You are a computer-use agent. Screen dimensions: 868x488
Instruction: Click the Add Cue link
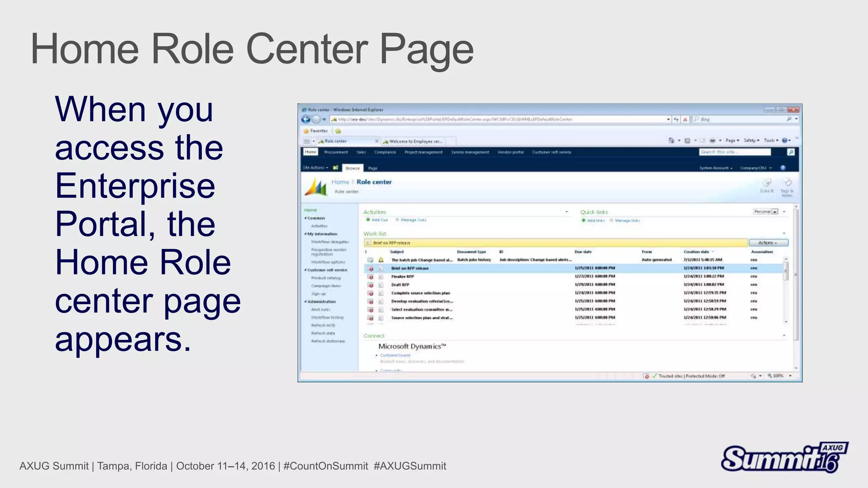click(x=379, y=220)
